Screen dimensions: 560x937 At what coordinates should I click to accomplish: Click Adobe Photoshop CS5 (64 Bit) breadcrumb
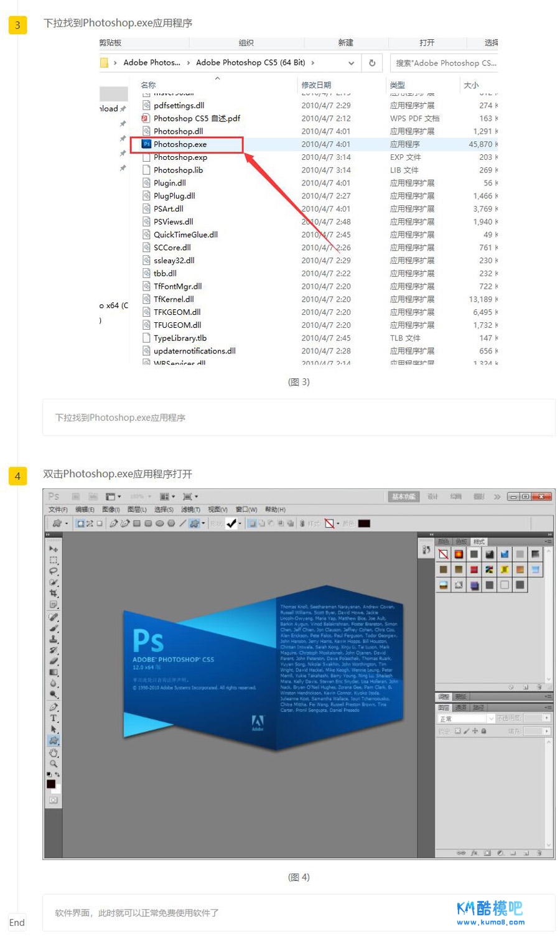tap(250, 63)
